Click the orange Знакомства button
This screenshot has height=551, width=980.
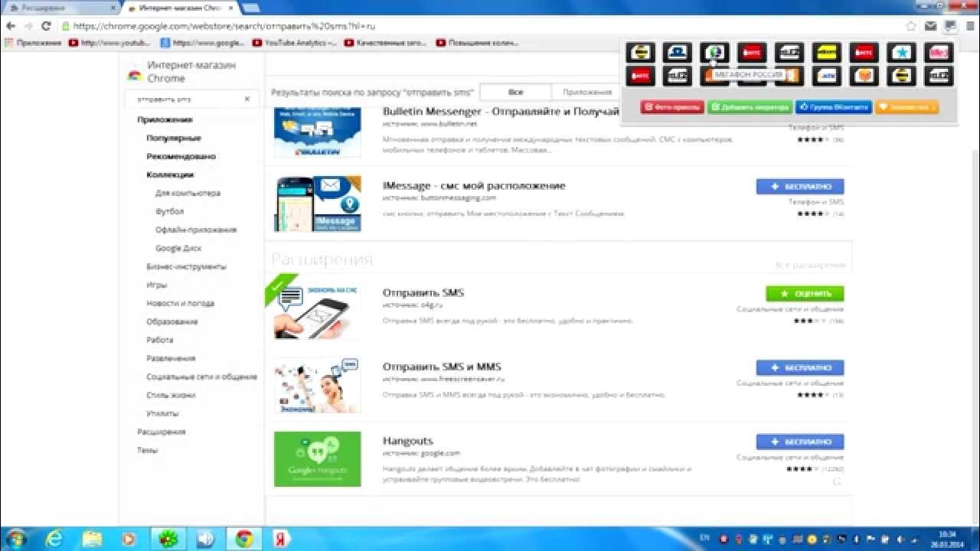(x=906, y=108)
